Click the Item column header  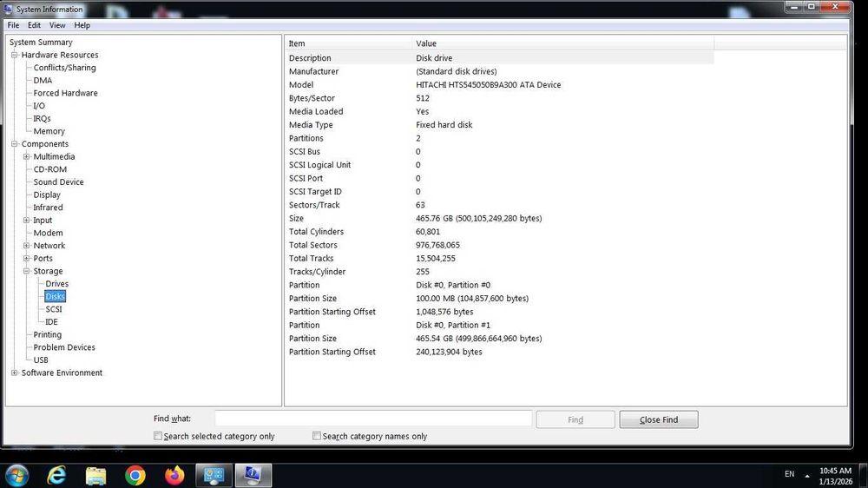[x=349, y=43]
